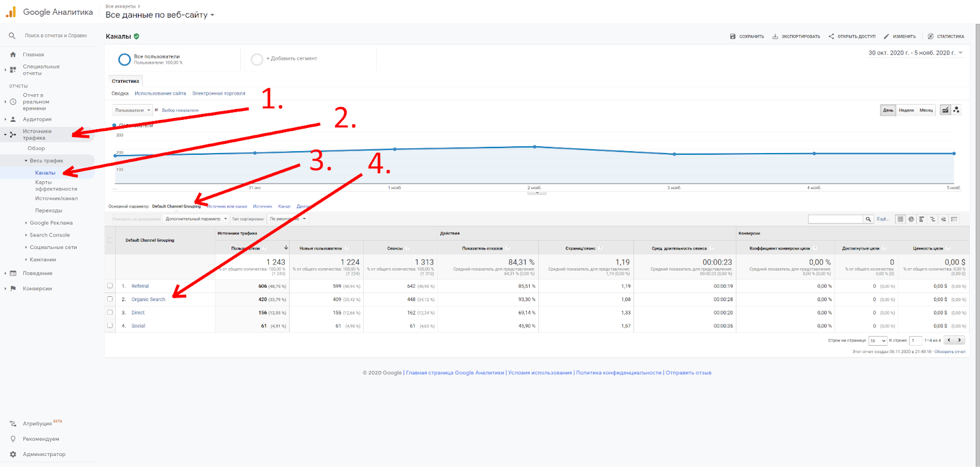
Task: Click the Источники трафика acquisition icon
Action: pos(13,135)
